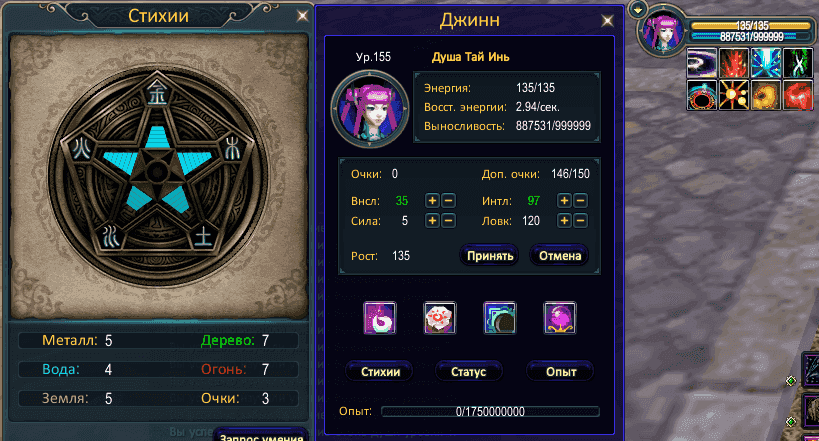Collapse the genie portrait dropdown arrow
This screenshot has height=441, width=819.
[x=638, y=9]
